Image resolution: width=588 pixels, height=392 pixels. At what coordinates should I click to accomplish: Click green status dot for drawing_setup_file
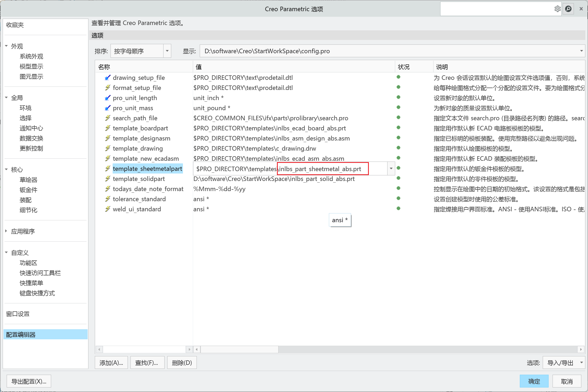coord(398,77)
